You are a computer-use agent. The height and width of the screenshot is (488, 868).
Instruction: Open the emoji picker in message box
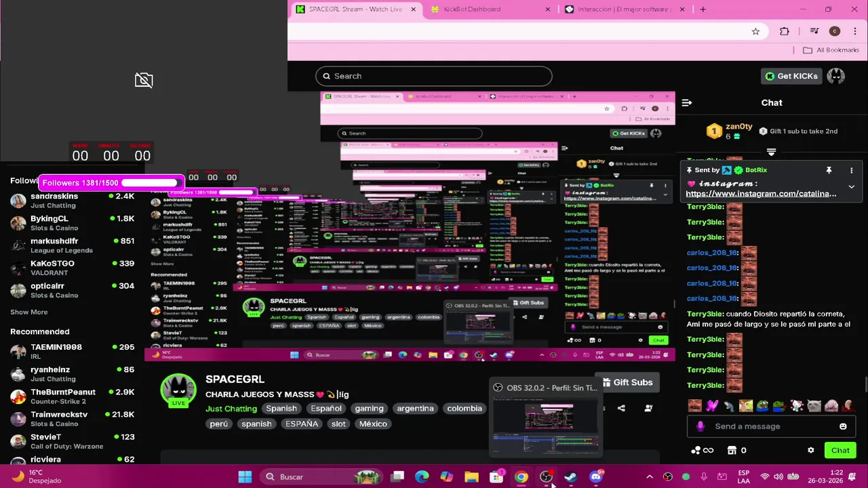(843, 426)
